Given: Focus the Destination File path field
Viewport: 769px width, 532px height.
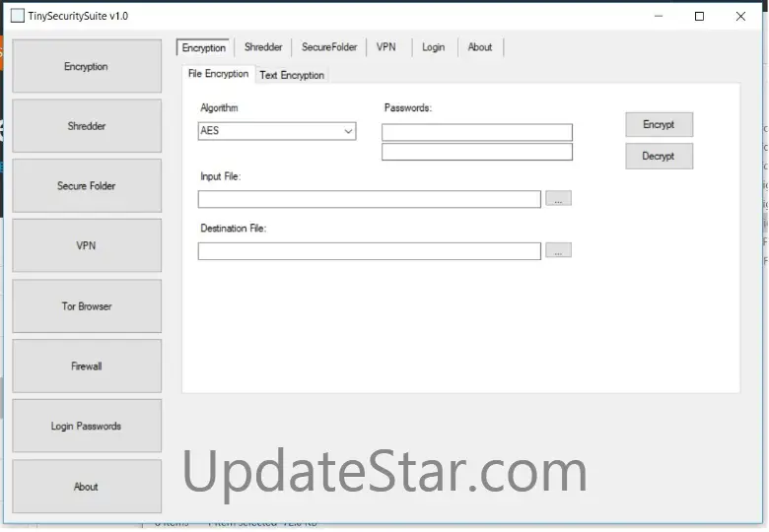Looking at the screenshot, I should [370, 251].
